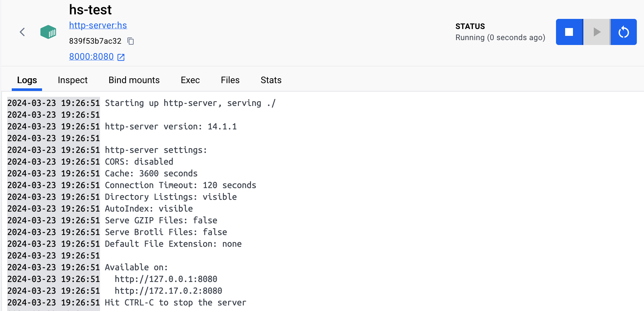Open the Bind mounts tab

pos(134,80)
